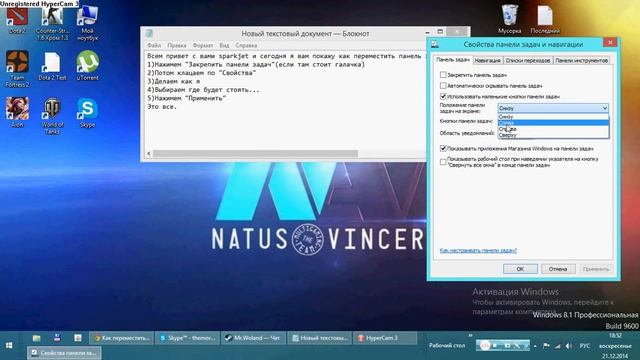Select the Мой ноутбук desktop icon
The width and height of the screenshot is (640, 360).
[87, 23]
